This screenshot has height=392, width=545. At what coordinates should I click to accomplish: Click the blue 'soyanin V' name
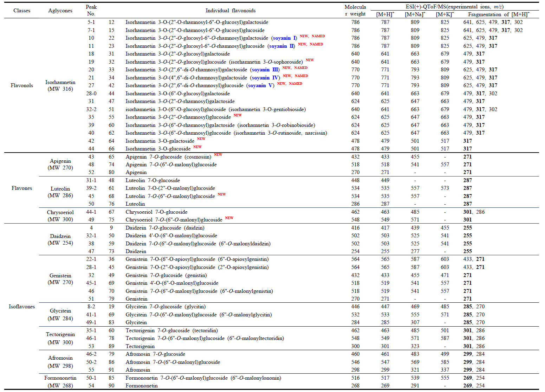click(261, 85)
